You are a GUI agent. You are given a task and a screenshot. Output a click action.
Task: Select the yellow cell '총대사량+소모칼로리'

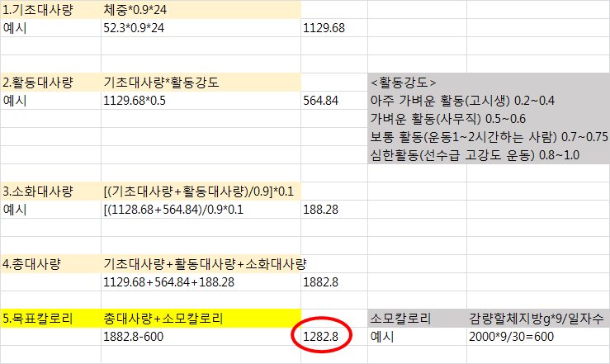click(x=201, y=319)
